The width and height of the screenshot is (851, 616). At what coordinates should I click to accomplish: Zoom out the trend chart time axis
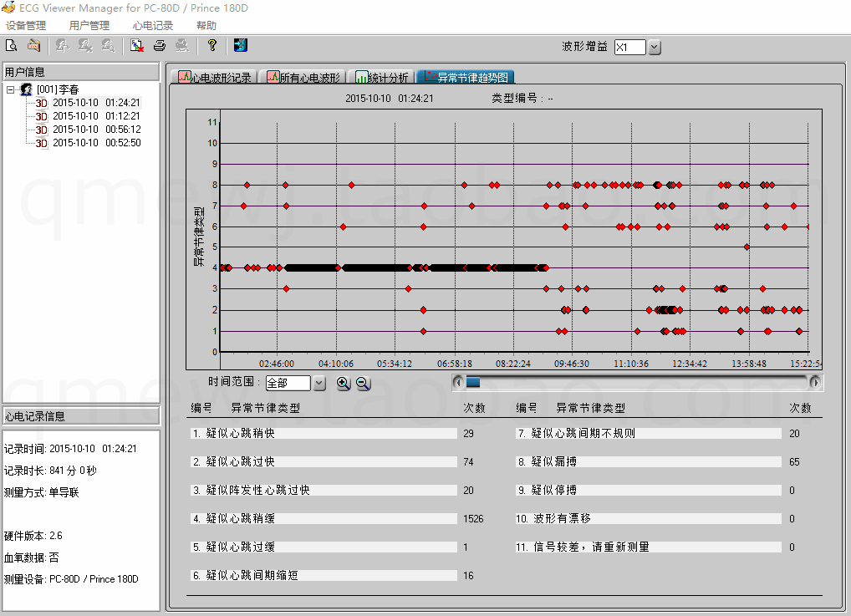(363, 383)
